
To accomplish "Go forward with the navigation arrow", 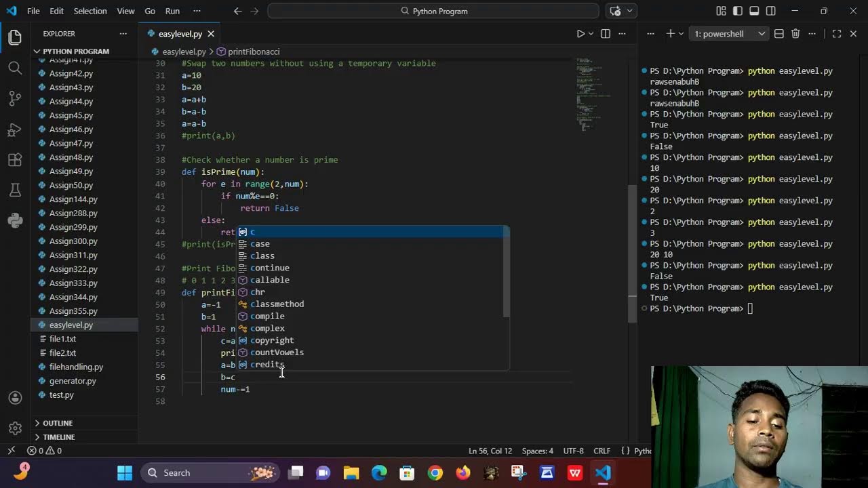I will pos(255,11).
